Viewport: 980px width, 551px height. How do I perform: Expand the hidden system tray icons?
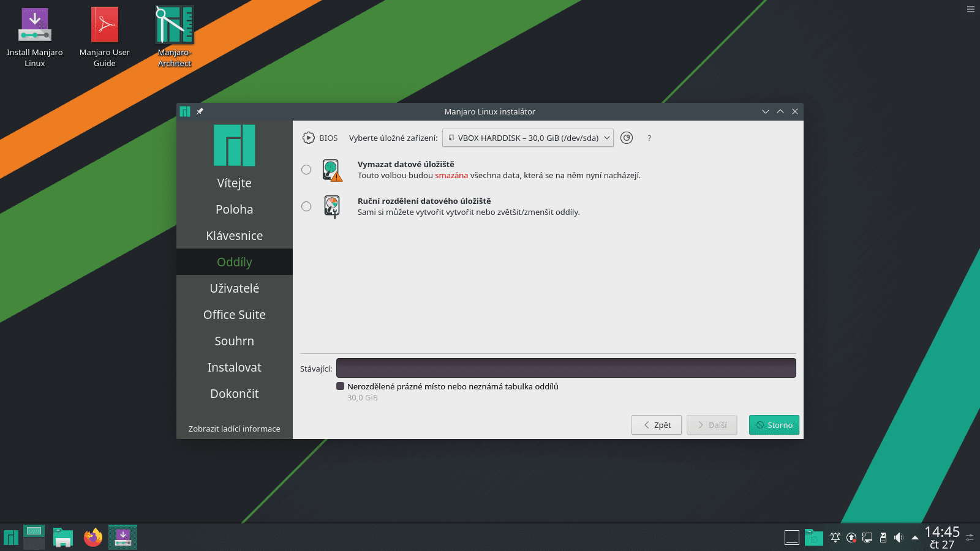[x=914, y=538]
